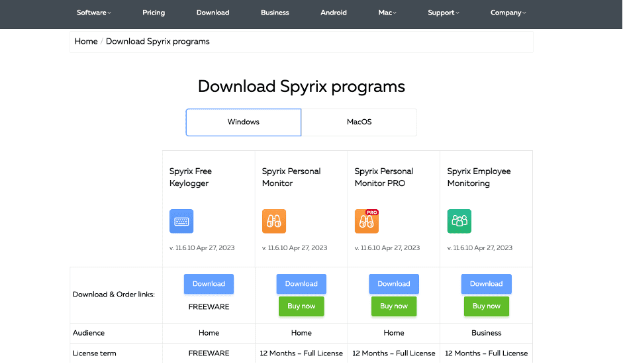This screenshot has width=623, height=364.
Task: Open the Download navigation item
Action: (x=213, y=13)
